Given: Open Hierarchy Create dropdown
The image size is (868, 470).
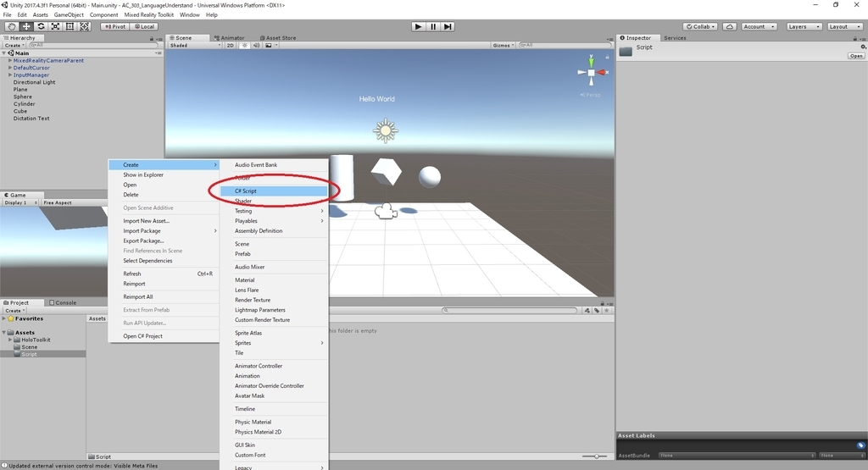Looking at the screenshot, I should (x=14, y=46).
